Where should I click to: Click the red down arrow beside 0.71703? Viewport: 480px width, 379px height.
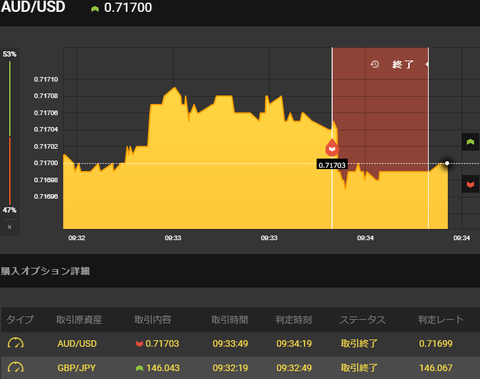click(x=140, y=344)
